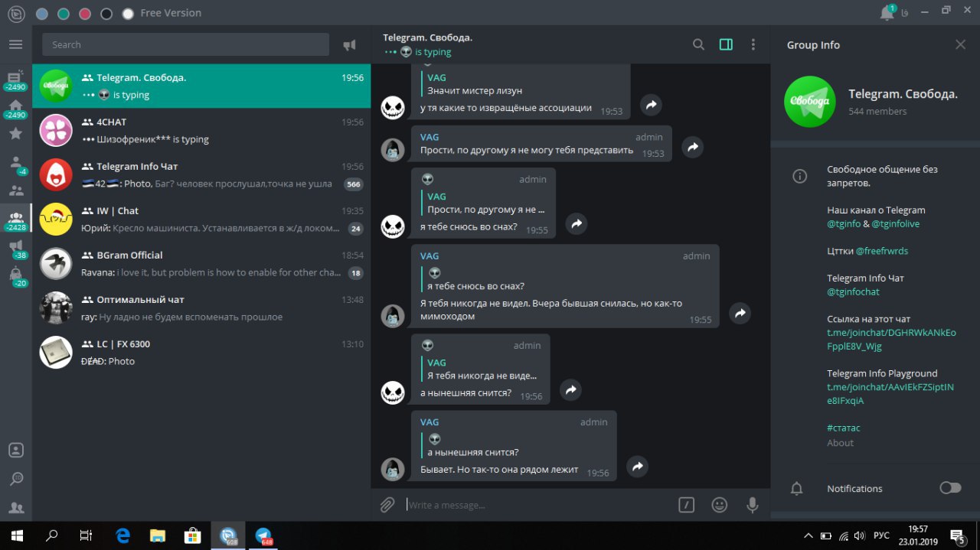Toggle the Notifications switch

click(x=950, y=488)
